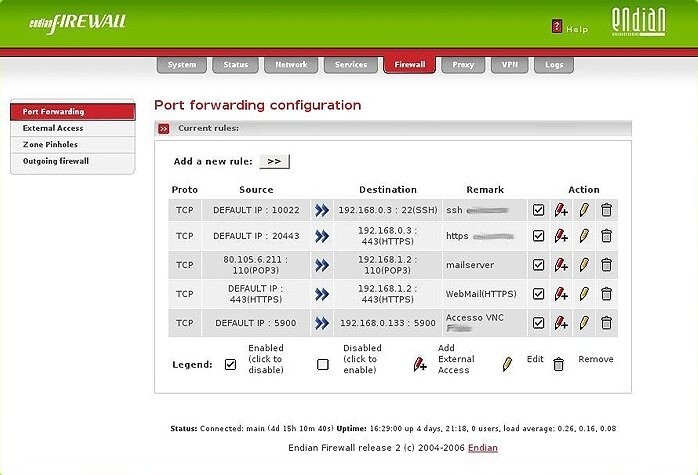Click the Current rules header bar

coord(393,128)
